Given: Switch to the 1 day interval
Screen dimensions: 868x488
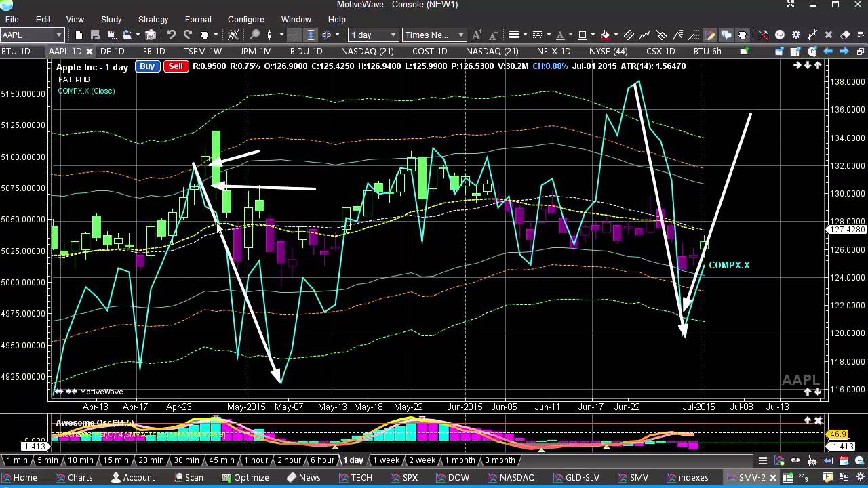Looking at the screenshot, I should (x=353, y=460).
